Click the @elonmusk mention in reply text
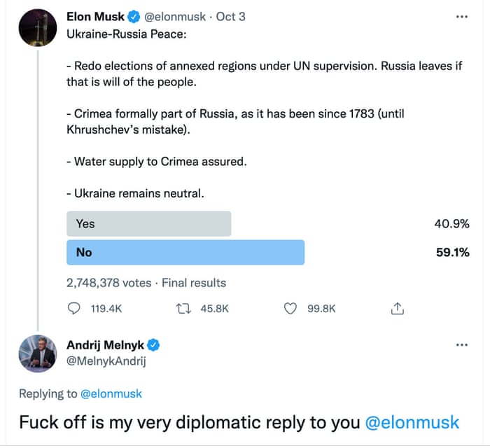 (x=412, y=422)
